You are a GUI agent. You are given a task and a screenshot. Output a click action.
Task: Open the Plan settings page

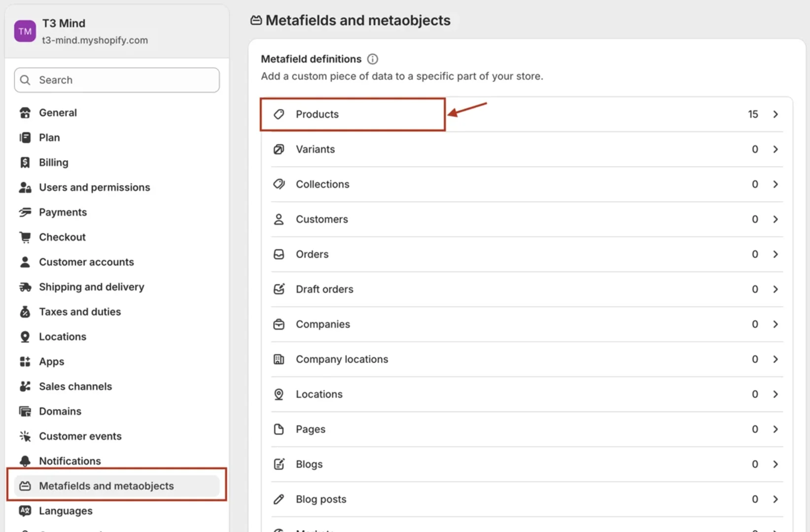[117, 137]
